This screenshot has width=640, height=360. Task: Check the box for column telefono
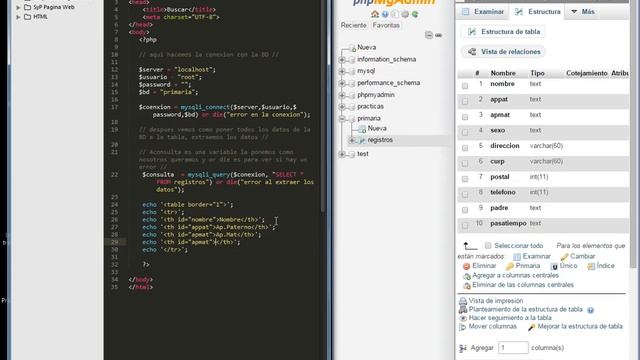pyautogui.click(x=465, y=194)
